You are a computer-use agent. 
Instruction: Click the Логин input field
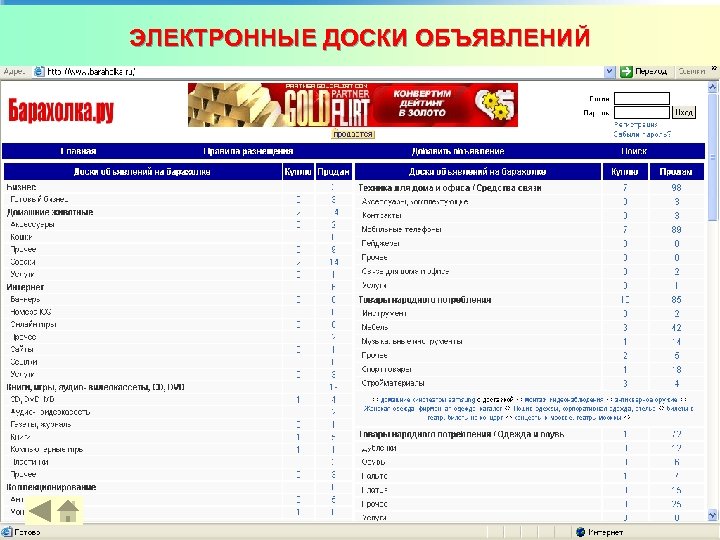click(641, 98)
